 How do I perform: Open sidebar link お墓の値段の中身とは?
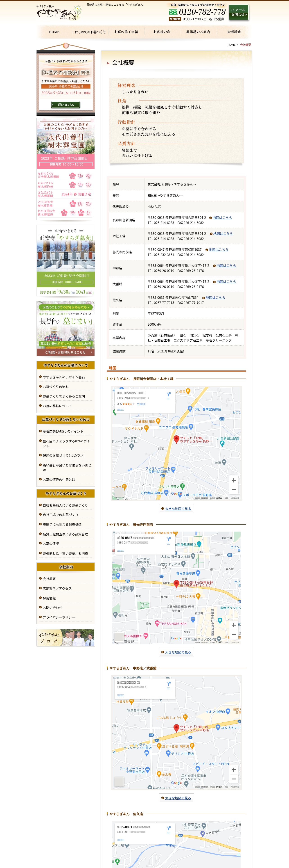tap(59, 480)
